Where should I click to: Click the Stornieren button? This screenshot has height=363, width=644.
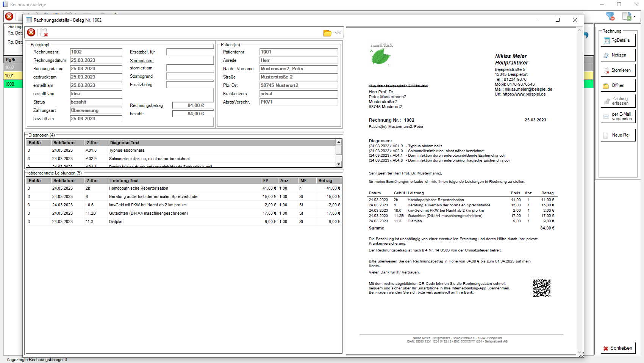click(x=617, y=71)
